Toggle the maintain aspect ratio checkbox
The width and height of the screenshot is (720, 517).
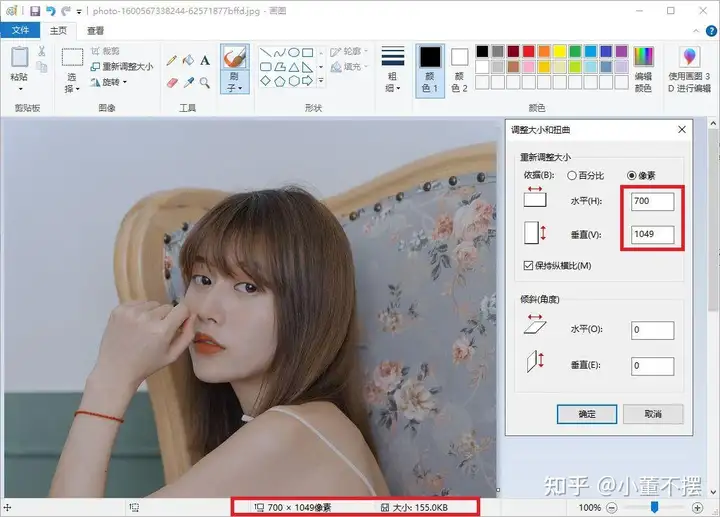point(528,266)
